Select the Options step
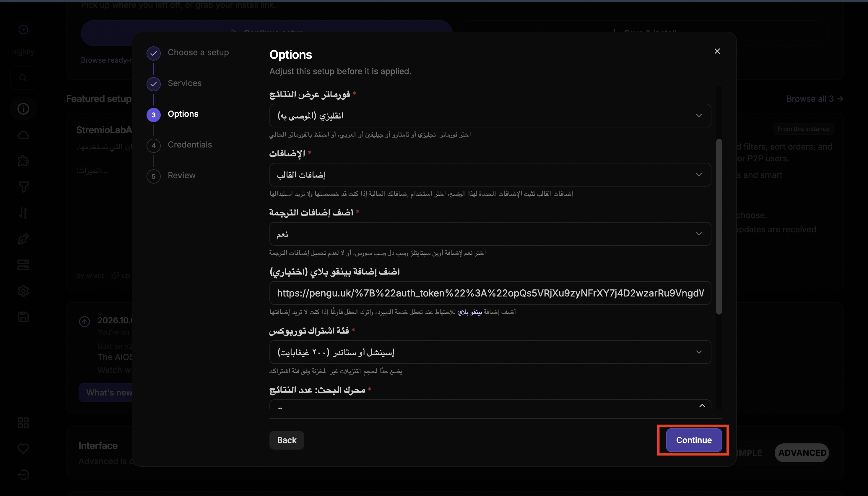Screen dimensions: 868x496 point(173,114)
